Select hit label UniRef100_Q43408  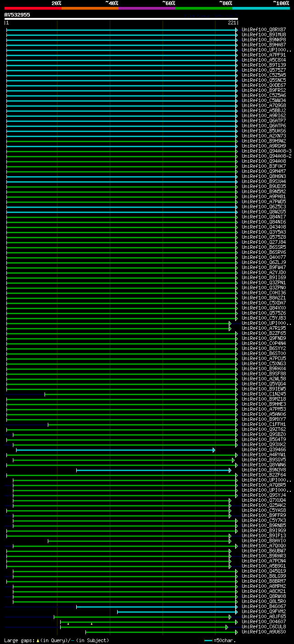click(x=264, y=227)
